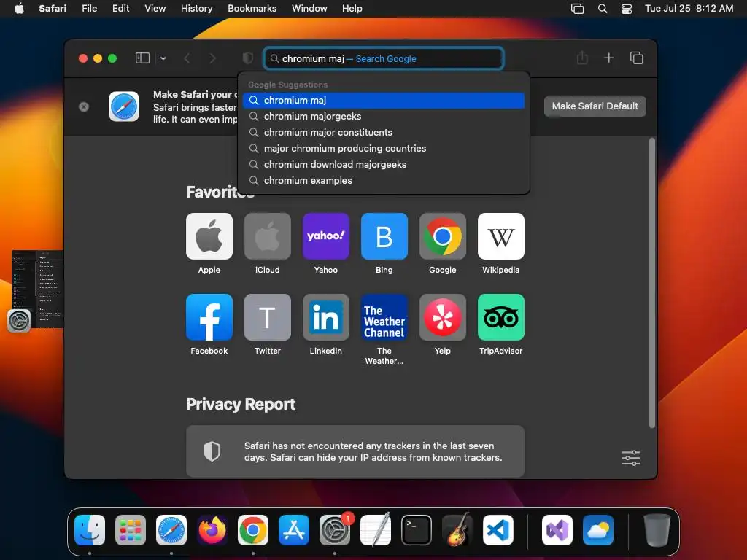Open Firefox from the Dock

[212, 530]
